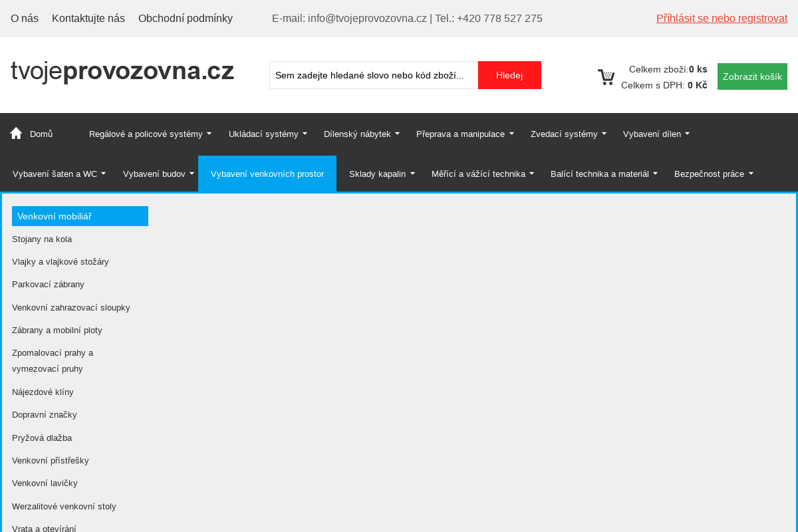Expand the Regálové a policové systémy dropdown
The height and width of the screenshot is (532, 798).
pos(146,134)
